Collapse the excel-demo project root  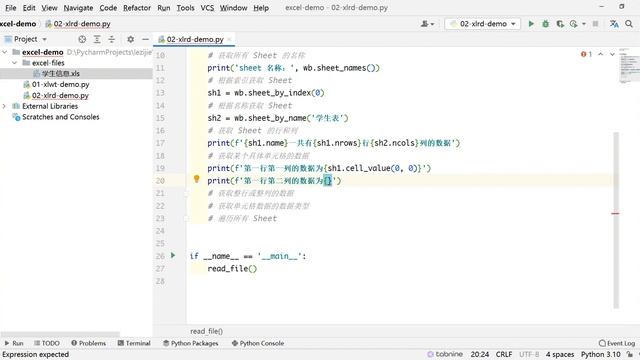coord(5,52)
